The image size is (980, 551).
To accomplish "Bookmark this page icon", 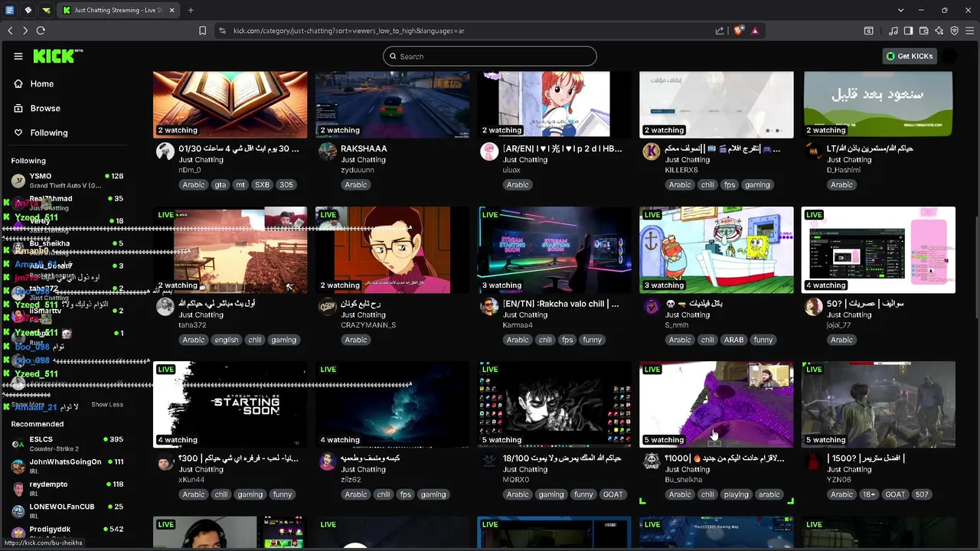I will tap(202, 31).
